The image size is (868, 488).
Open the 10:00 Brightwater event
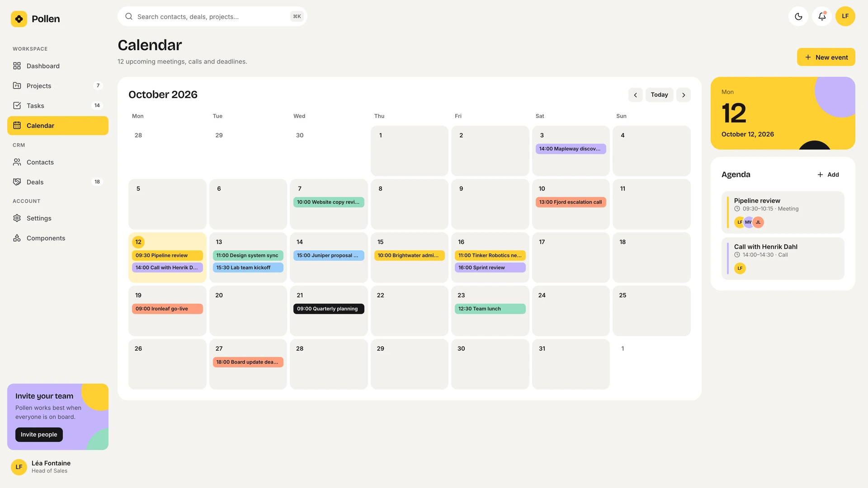[x=409, y=255]
